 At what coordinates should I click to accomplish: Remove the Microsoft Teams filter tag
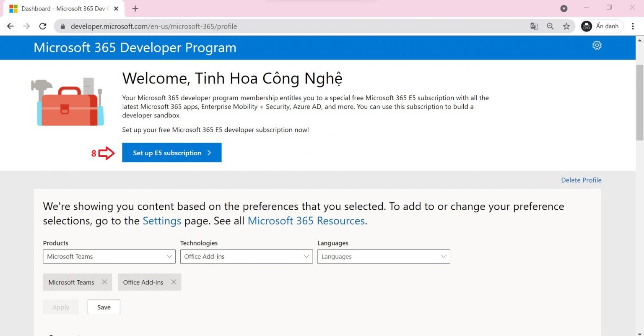pos(104,282)
